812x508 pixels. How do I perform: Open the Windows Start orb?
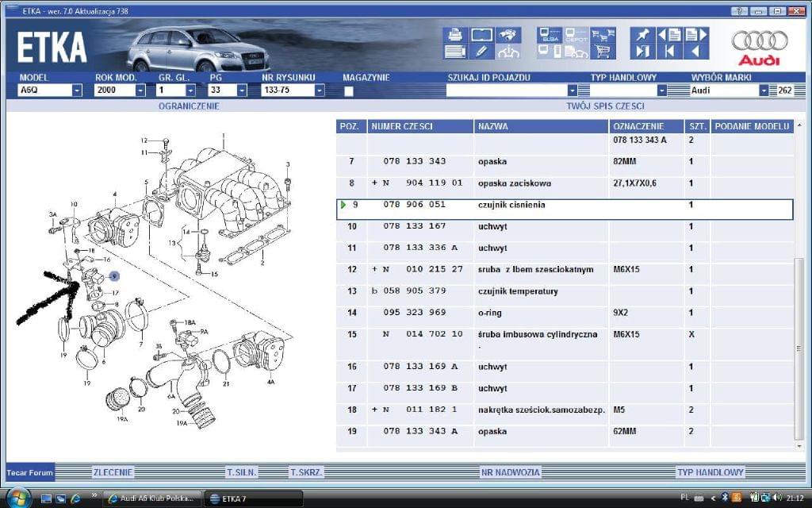18,498
